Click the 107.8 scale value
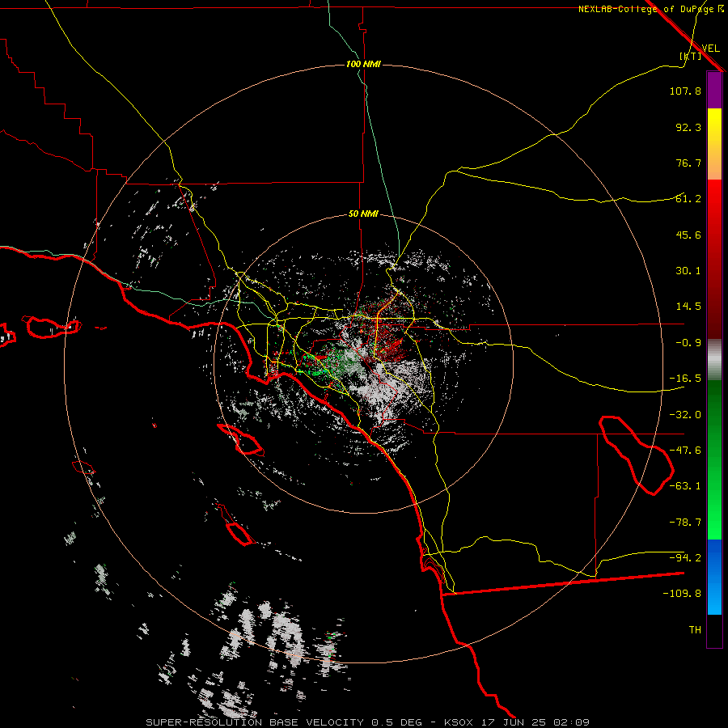 [685, 91]
